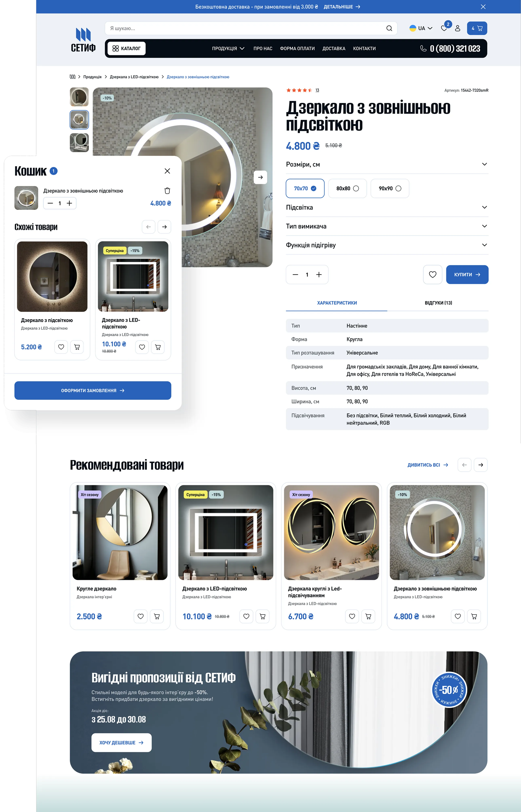The image size is (521, 812).
Task: Click the search magnifier icon
Action: click(389, 28)
